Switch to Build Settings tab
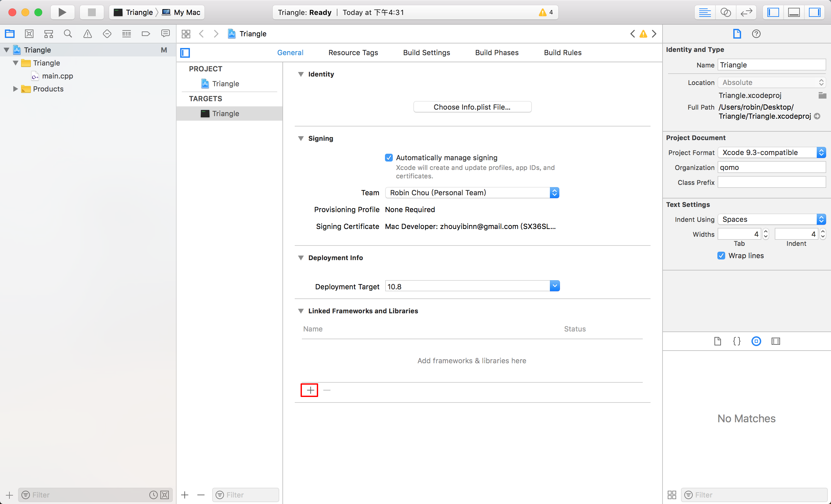Viewport: 831px width, 504px height. tap(426, 53)
